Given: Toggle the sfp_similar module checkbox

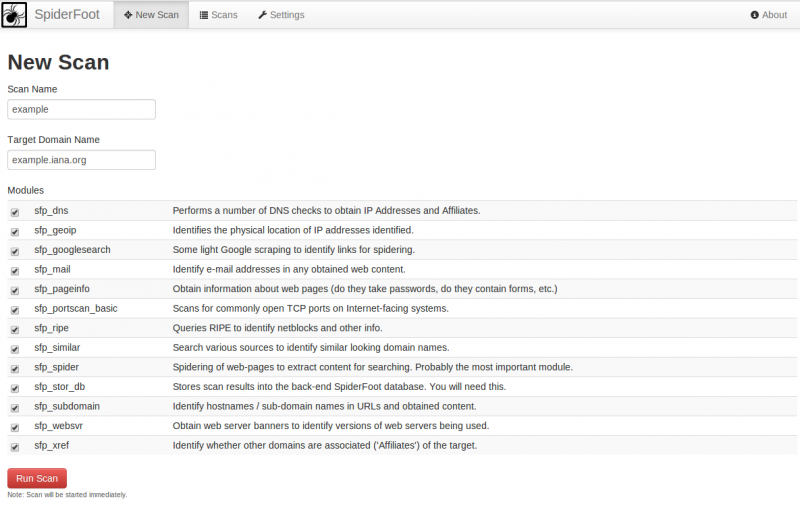Looking at the screenshot, I should pos(14,348).
